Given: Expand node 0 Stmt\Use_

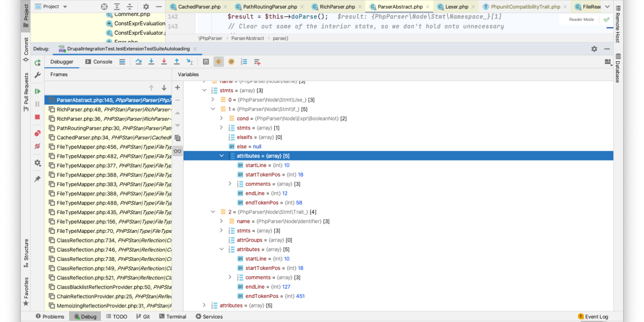Looking at the screenshot, I should point(213,99).
